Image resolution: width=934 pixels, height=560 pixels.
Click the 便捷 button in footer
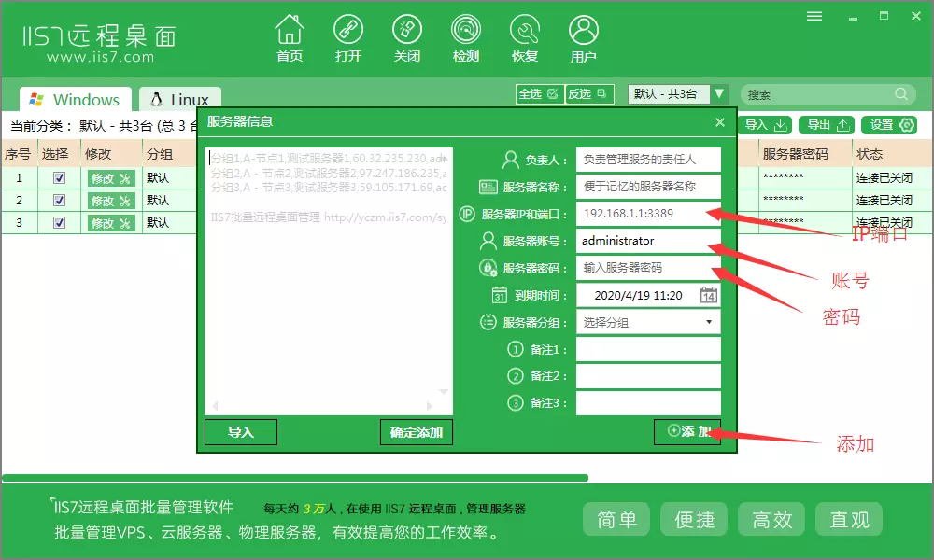click(x=694, y=520)
